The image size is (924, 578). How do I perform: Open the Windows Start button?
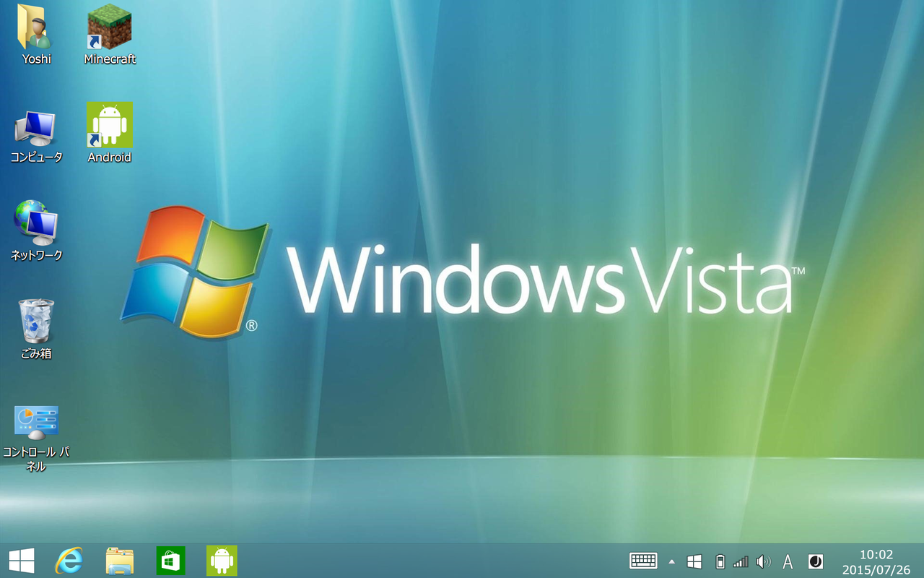click(21, 561)
